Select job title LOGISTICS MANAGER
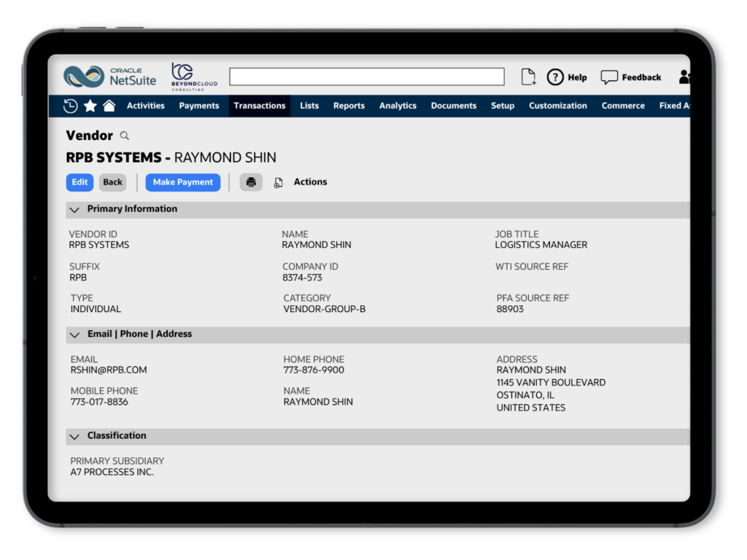 pyautogui.click(x=541, y=245)
